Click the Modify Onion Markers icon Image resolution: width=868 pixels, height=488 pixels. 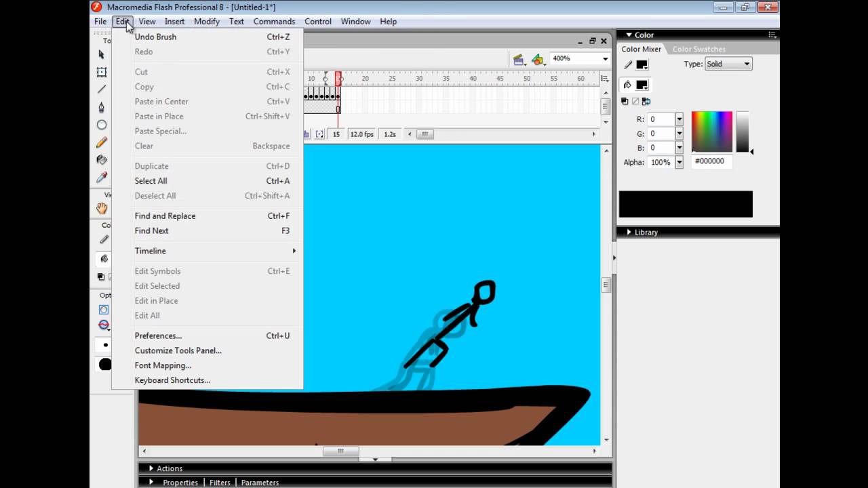319,134
